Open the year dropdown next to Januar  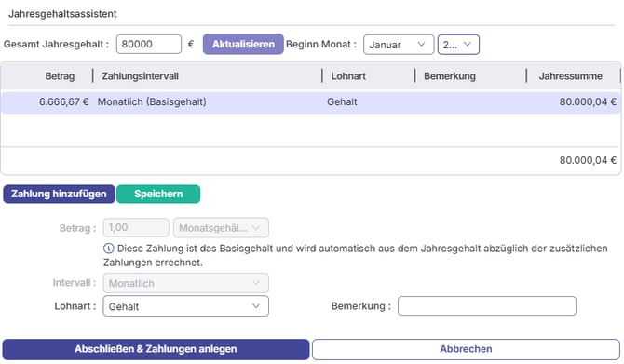[x=458, y=45]
